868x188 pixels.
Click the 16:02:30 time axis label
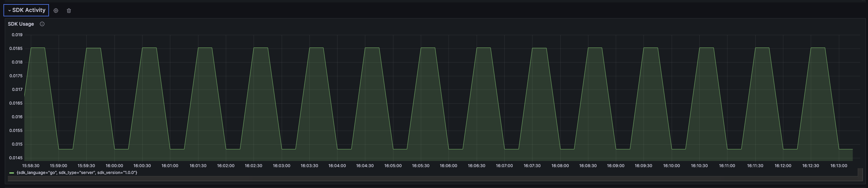coord(254,166)
